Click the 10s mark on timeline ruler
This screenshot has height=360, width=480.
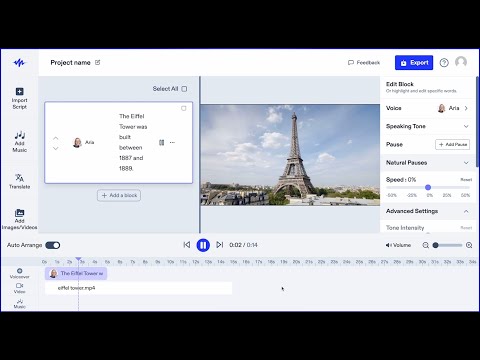[170, 262]
